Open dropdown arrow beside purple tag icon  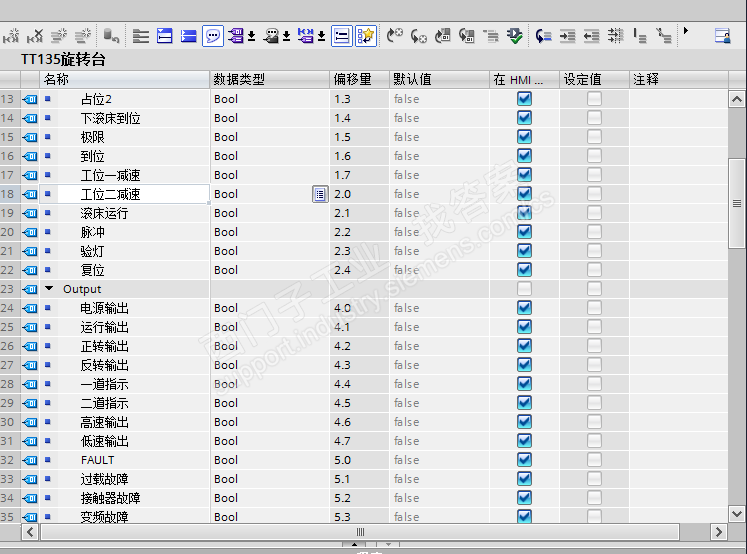(252, 36)
